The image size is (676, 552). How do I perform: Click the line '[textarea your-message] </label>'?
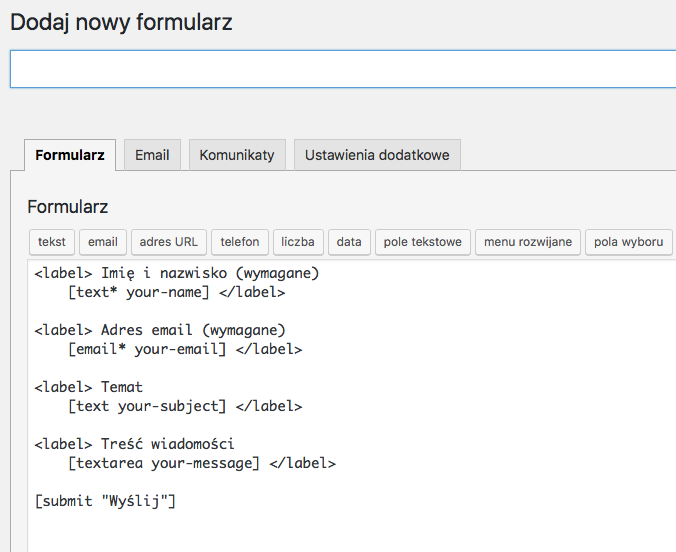coord(202,463)
